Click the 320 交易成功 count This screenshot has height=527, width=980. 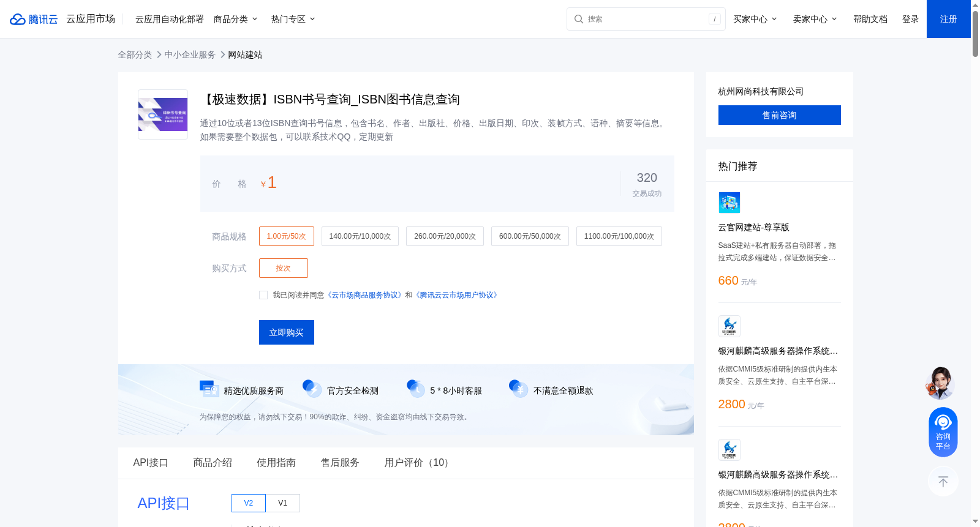pyautogui.click(x=647, y=184)
